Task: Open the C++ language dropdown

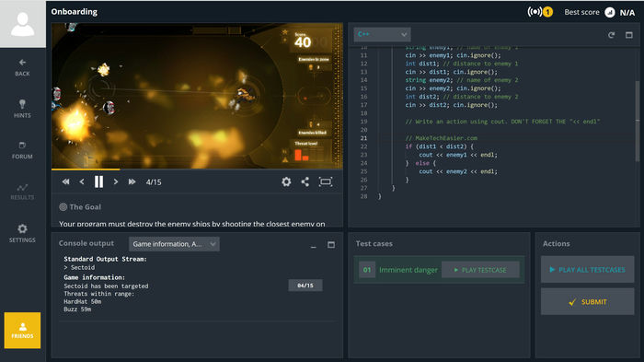Action: pyautogui.click(x=382, y=35)
